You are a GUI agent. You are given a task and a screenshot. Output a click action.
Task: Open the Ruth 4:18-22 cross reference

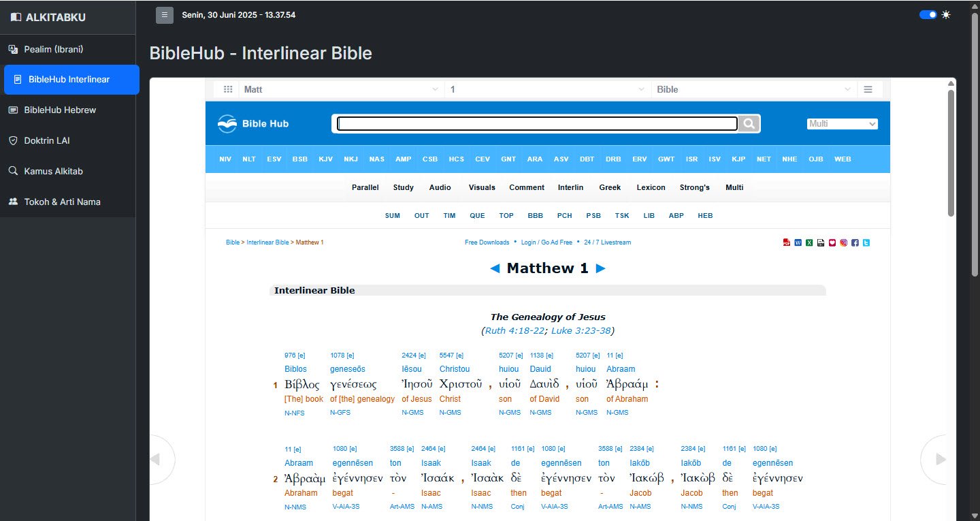click(515, 330)
